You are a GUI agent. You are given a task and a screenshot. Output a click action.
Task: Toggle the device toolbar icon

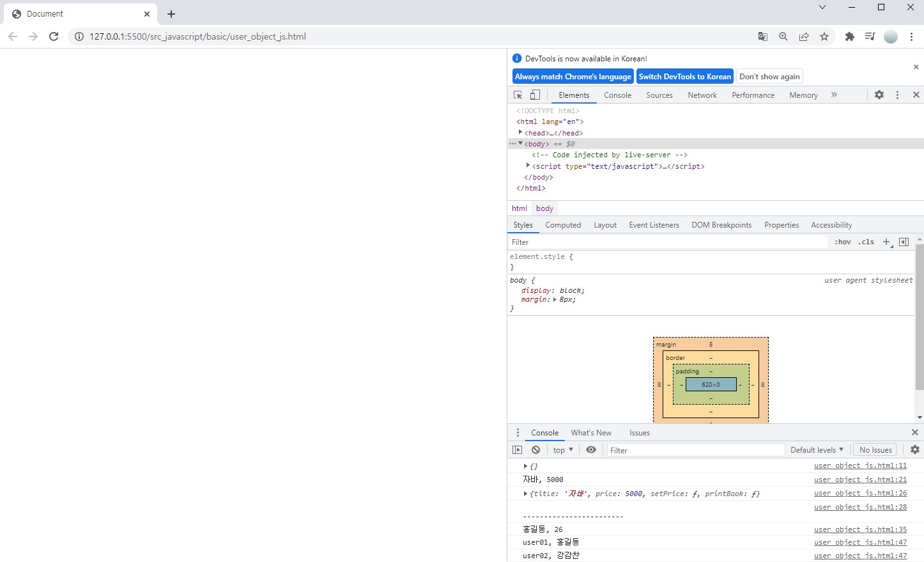(x=535, y=95)
